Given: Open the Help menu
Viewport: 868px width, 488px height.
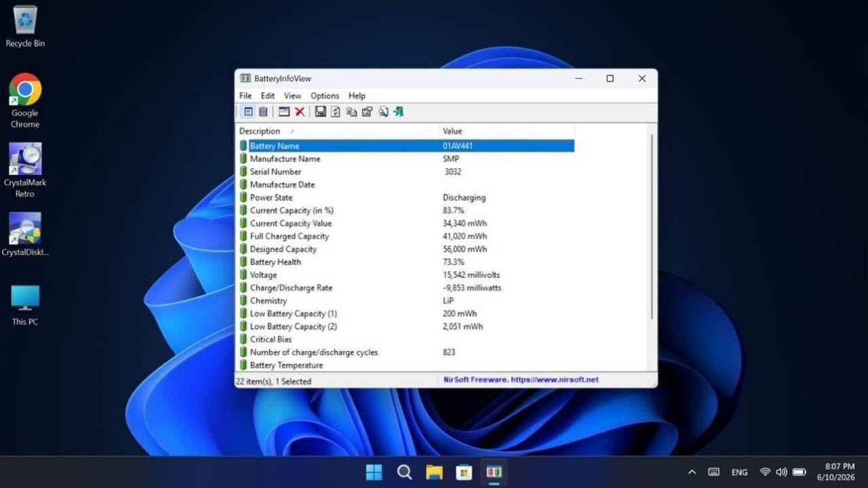Looking at the screenshot, I should click(x=357, y=96).
